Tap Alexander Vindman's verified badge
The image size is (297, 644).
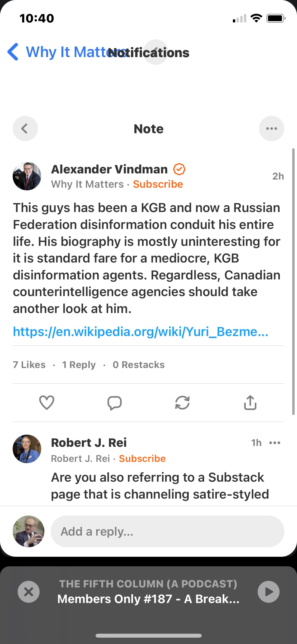[x=179, y=169]
